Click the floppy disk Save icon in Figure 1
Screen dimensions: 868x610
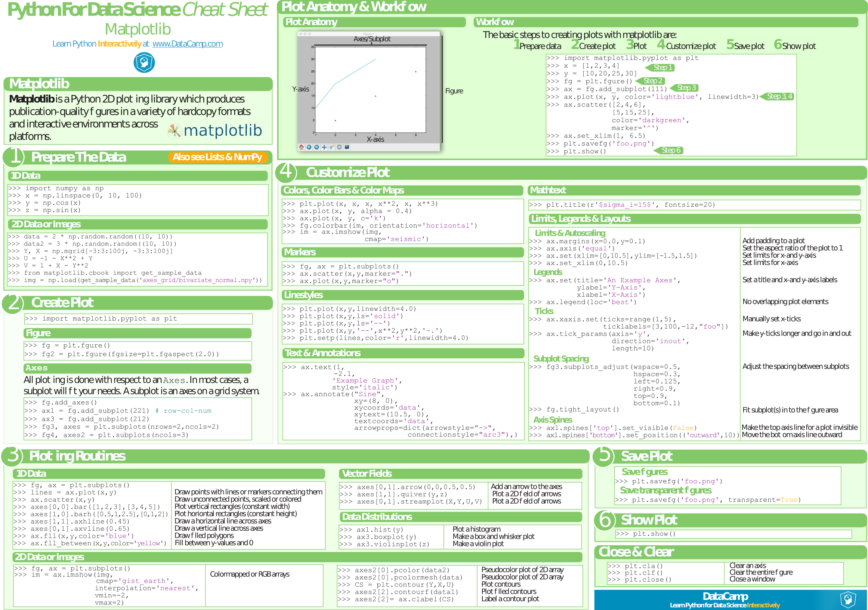(347, 147)
